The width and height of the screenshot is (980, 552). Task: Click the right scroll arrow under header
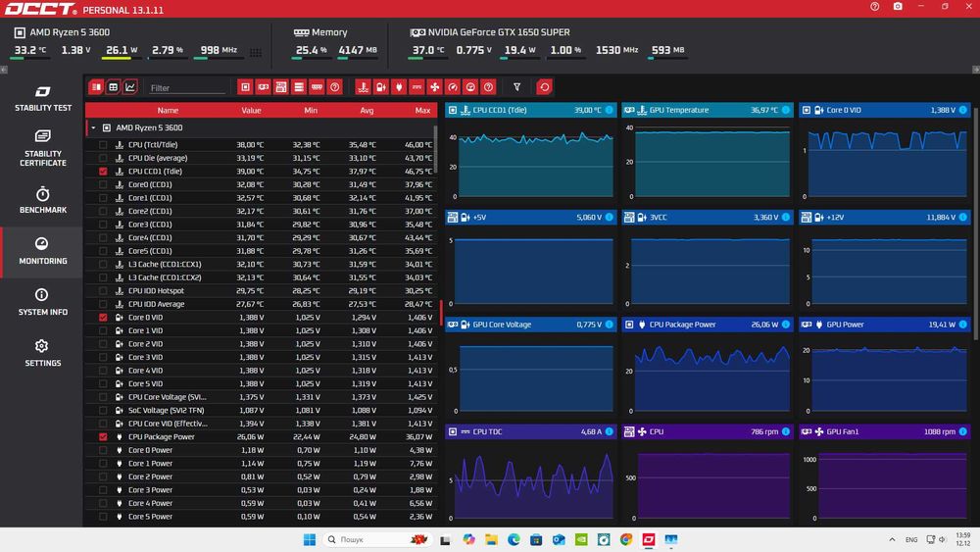coord(976,70)
